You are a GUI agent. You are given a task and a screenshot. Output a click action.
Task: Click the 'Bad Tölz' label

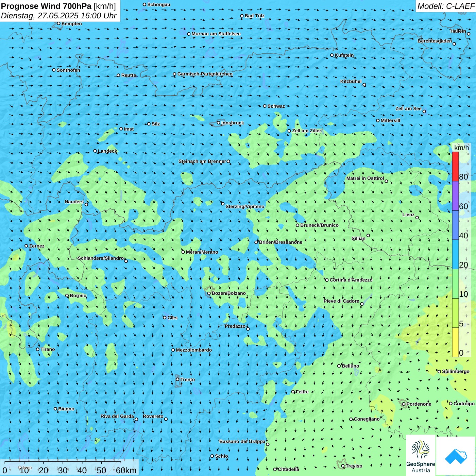click(x=255, y=16)
